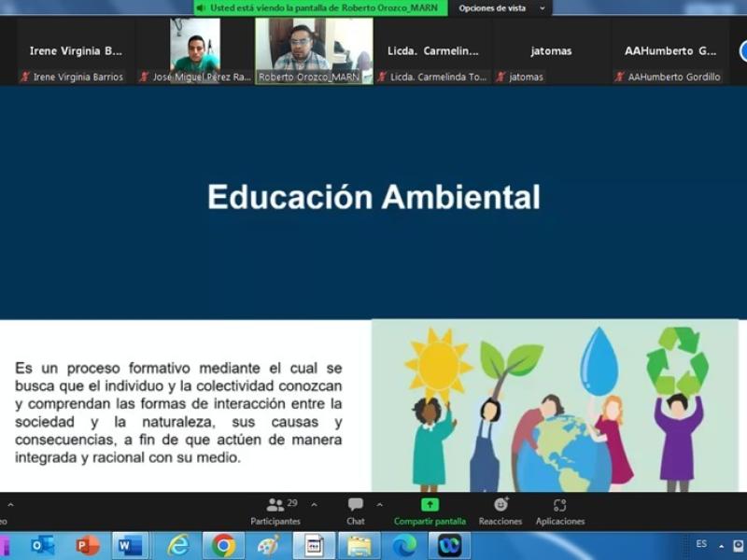Image resolution: width=747 pixels, height=560 pixels.
Task: Open the Chat panel
Action: [x=356, y=510]
